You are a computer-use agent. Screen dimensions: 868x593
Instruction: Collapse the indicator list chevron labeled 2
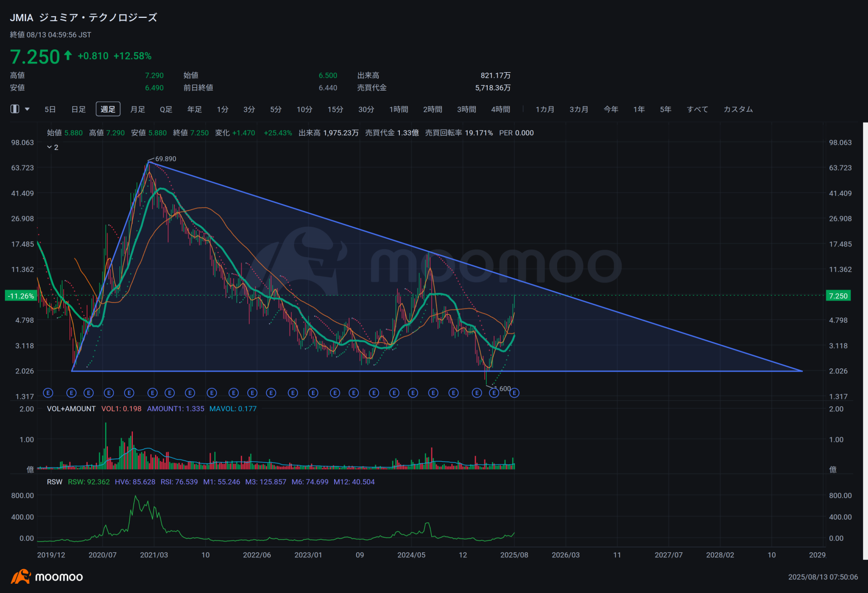(53, 147)
